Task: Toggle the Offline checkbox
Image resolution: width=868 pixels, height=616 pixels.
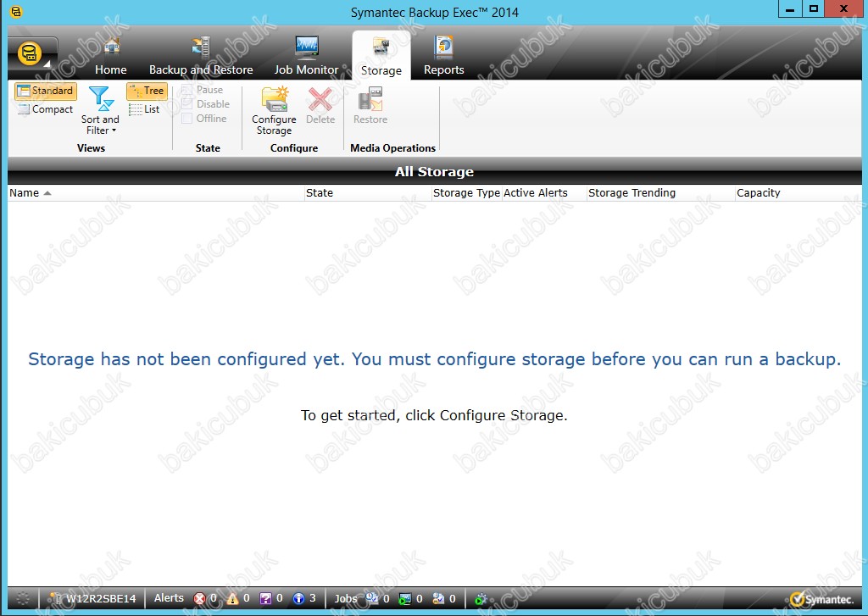Action: point(187,119)
